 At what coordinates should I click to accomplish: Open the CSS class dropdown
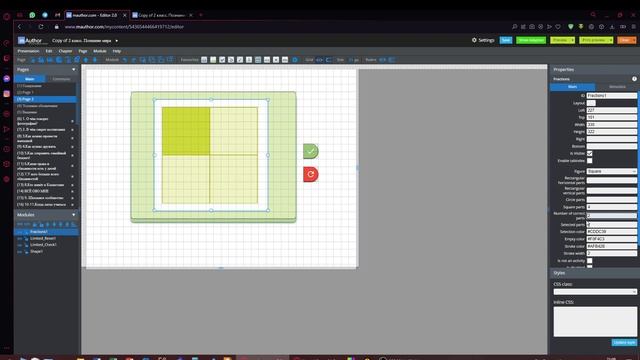pyautogui.click(x=595, y=291)
